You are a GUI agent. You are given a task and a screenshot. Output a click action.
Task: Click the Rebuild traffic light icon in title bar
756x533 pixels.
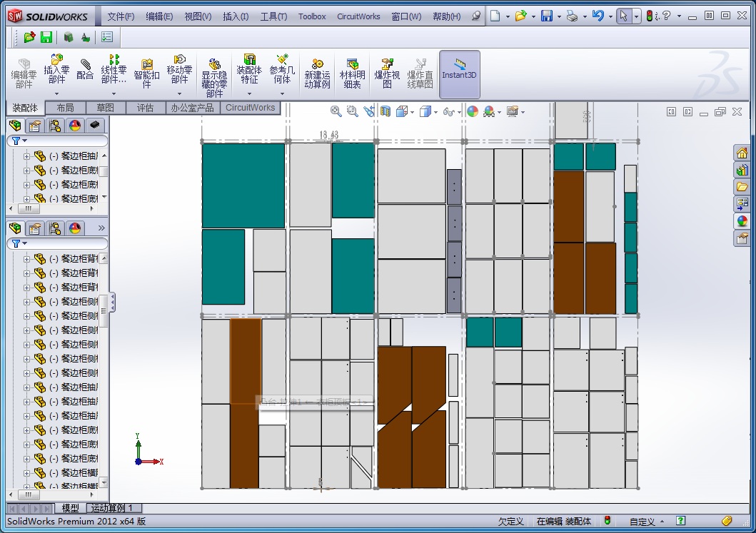tap(650, 16)
